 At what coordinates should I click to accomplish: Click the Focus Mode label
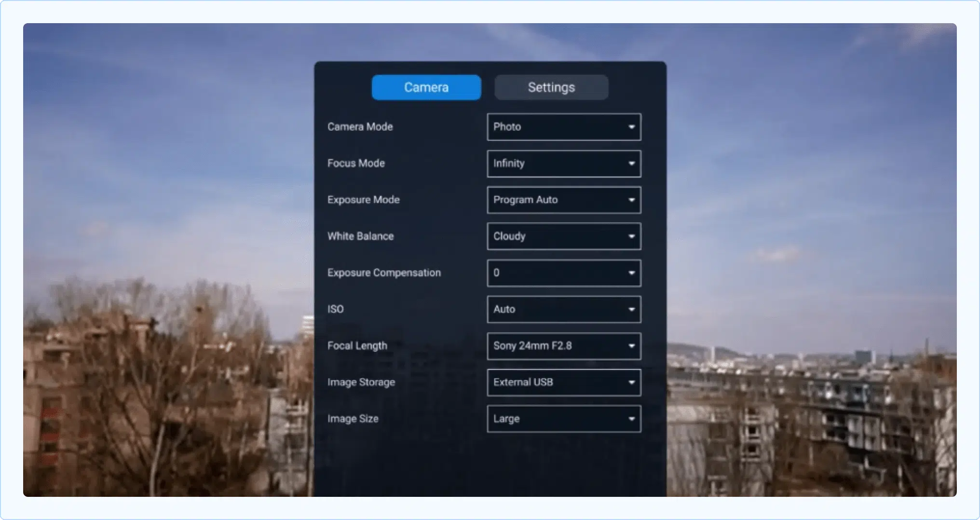pos(356,164)
